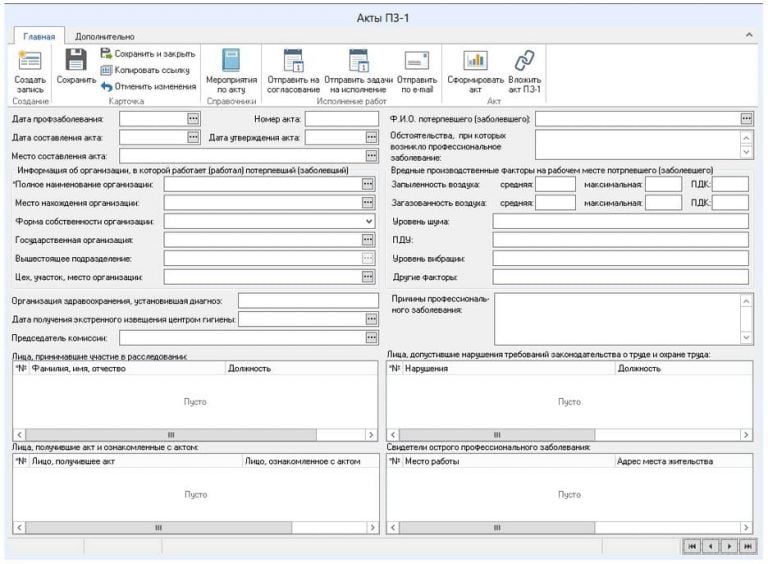
Task: Open picker for Дата получения экстренного извещения
Action: point(372,319)
